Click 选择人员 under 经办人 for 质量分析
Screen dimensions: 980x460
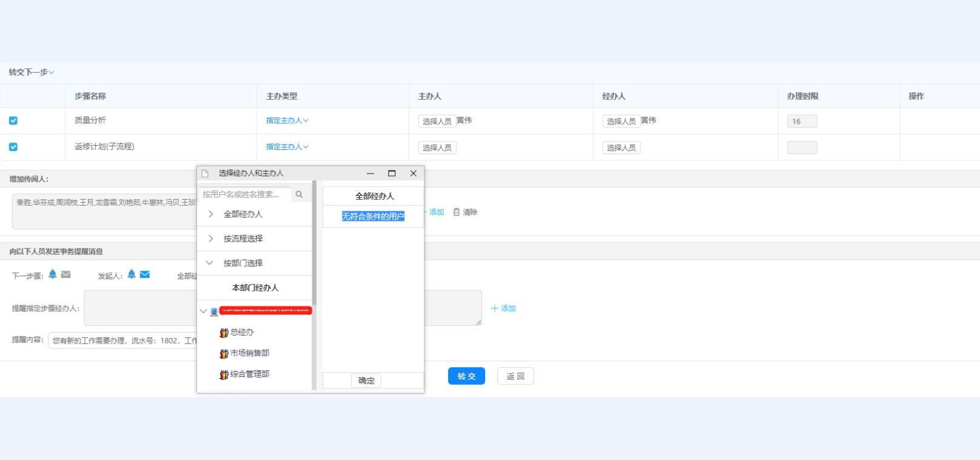[621, 121]
